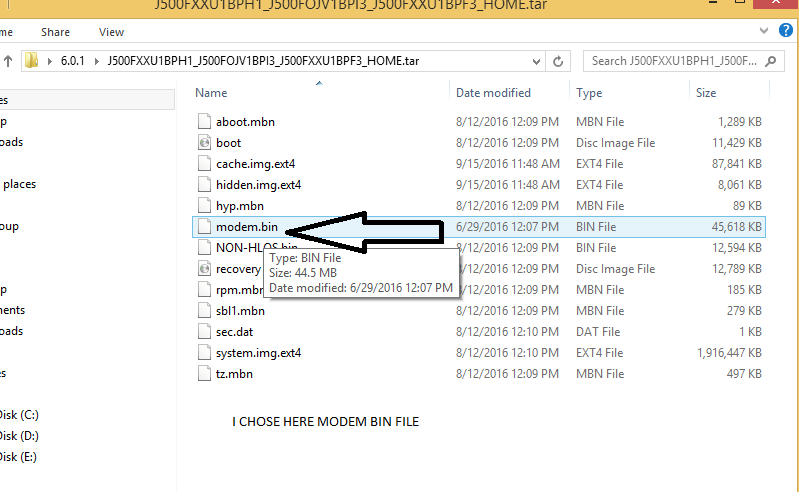
Task: Click the folder icon in address bar
Action: pyautogui.click(x=32, y=61)
